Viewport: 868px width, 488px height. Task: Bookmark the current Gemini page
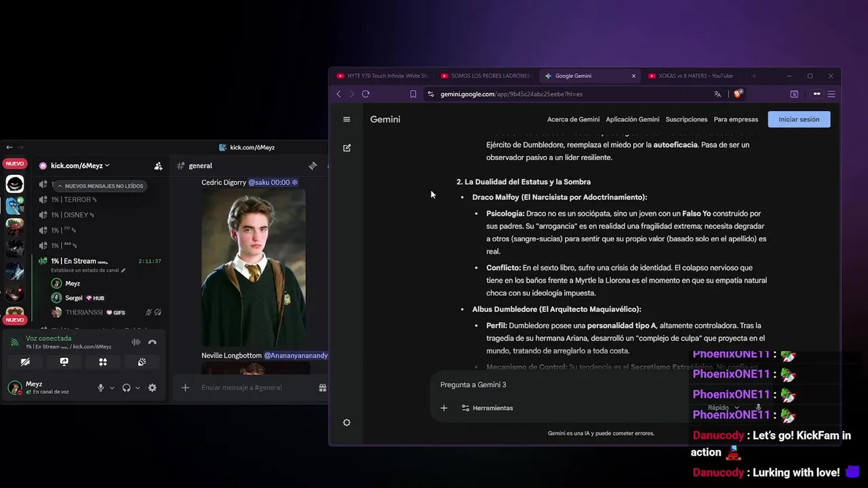click(413, 94)
